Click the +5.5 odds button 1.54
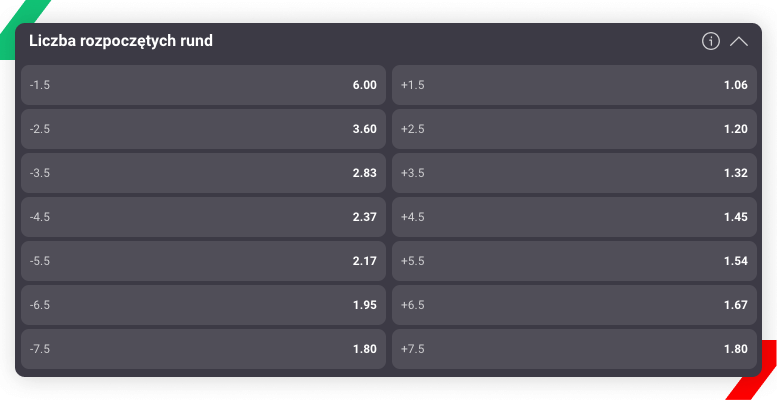The width and height of the screenshot is (777, 400). pyautogui.click(x=574, y=261)
